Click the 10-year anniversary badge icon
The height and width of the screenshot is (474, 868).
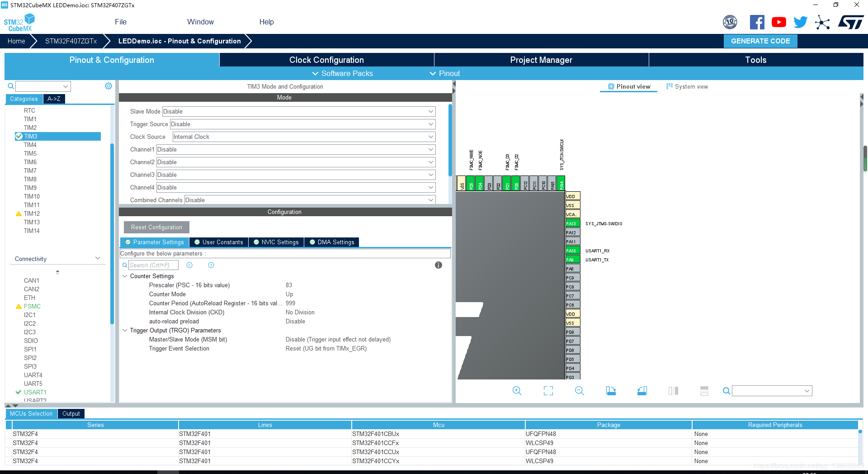(x=730, y=22)
